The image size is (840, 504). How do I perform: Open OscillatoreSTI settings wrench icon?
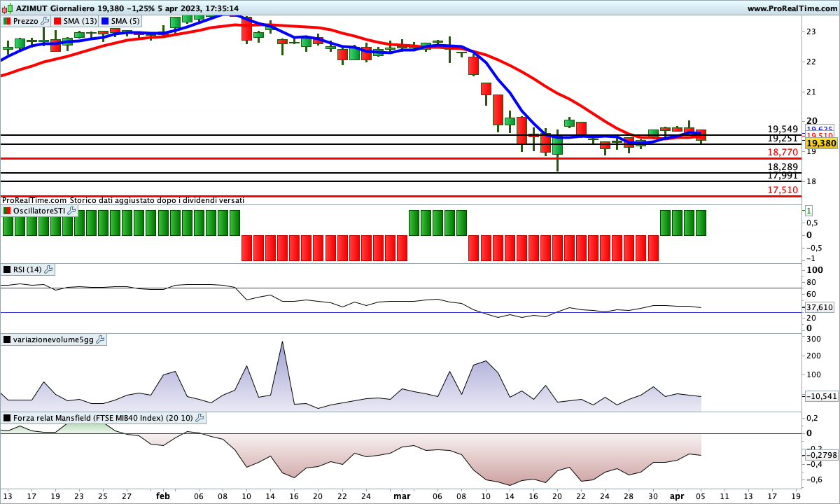coord(71,210)
